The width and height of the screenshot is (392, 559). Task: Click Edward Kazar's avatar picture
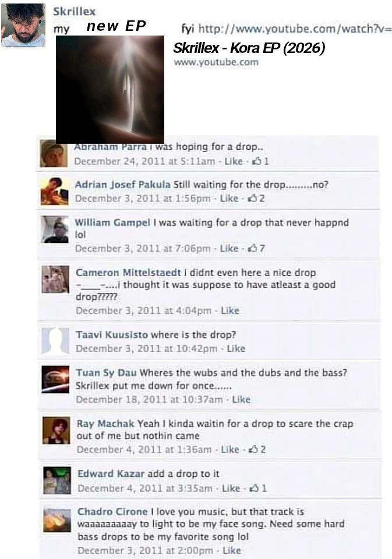coord(57,480)
